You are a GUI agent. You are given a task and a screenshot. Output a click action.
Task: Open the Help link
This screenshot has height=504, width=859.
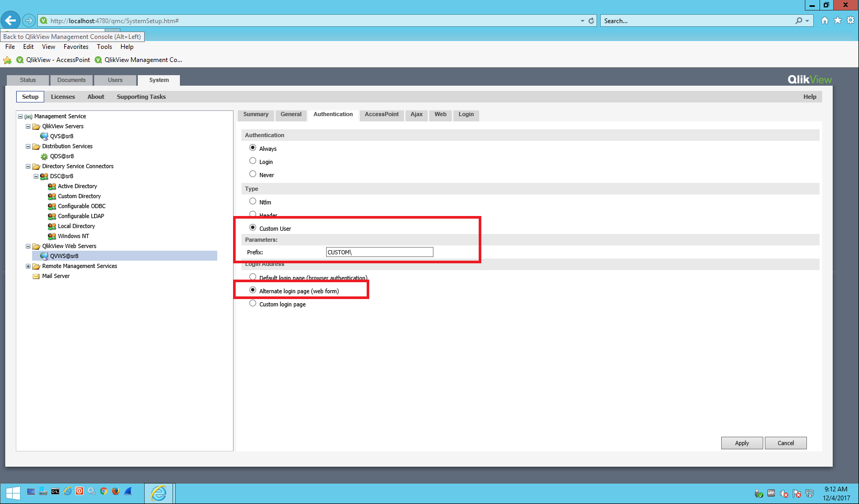tap(810, 97)
